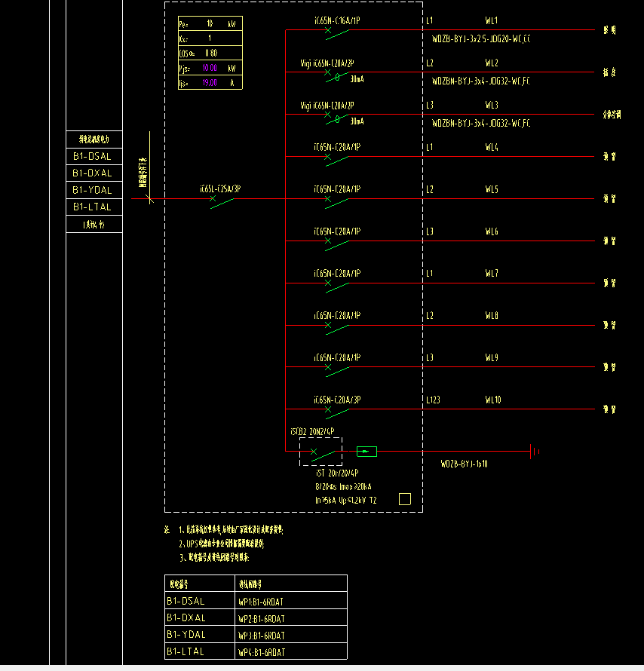Select the iSCB2 20N2/4P label

tap(312, 431)
